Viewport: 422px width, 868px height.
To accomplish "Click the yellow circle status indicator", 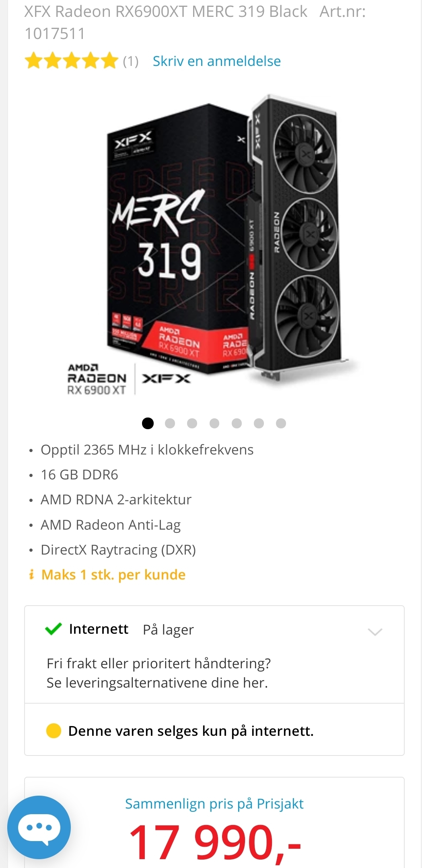I will pos(54,731).
